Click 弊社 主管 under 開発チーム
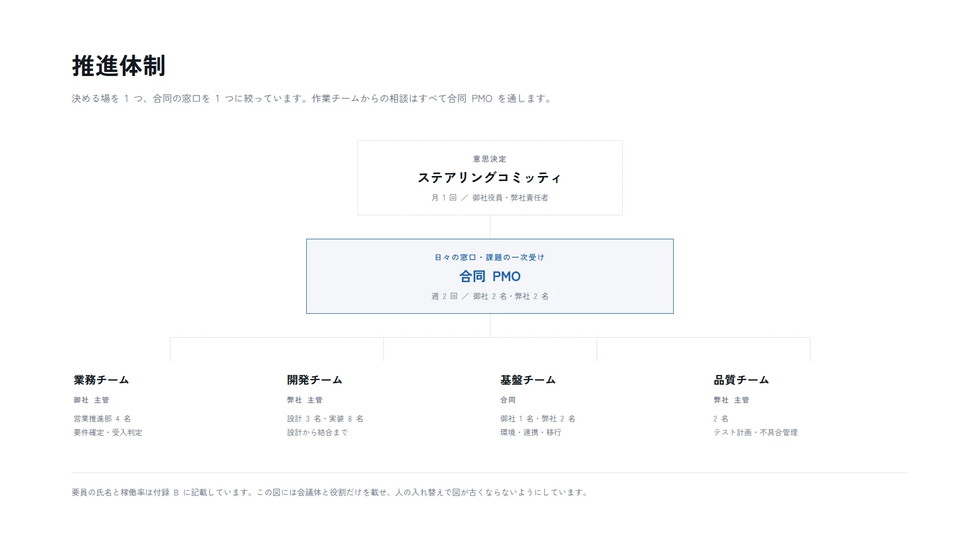Viewport: 980px width, 551px height. [305, 400]
